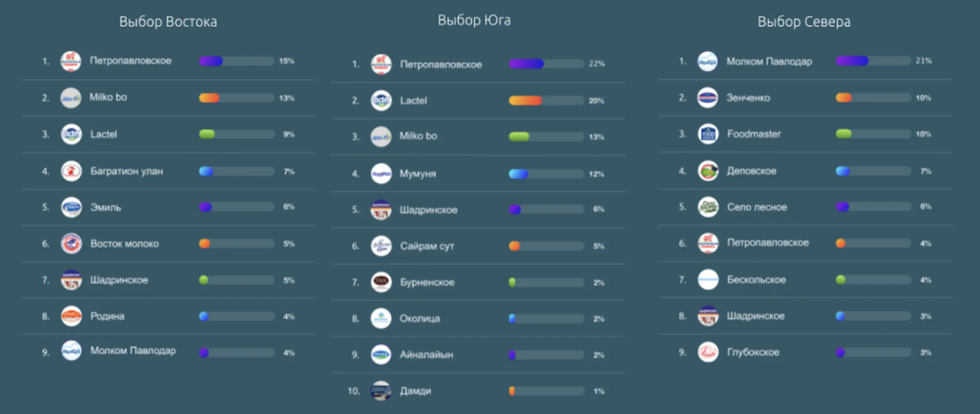The height and width of the screenshot is (414, 980).
Task: Click the Петропавловское logo in Выбор Востока
Action: 71,61
